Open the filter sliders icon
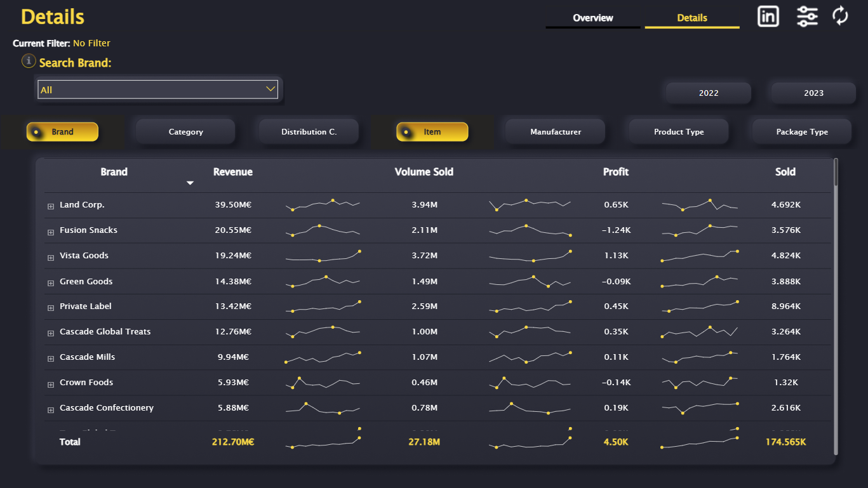 (x=808, y=16)
